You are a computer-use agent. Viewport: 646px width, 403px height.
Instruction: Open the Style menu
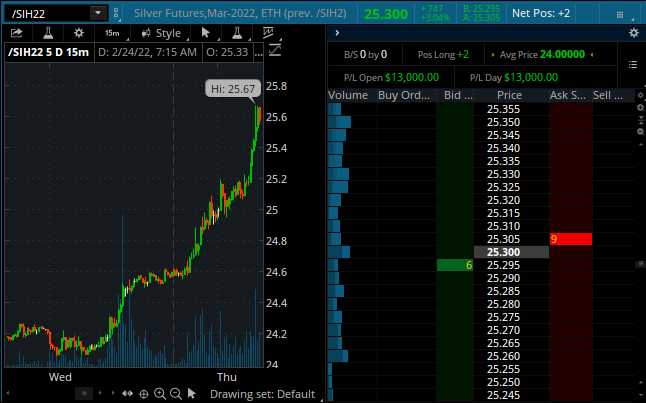tap(160, 33)
